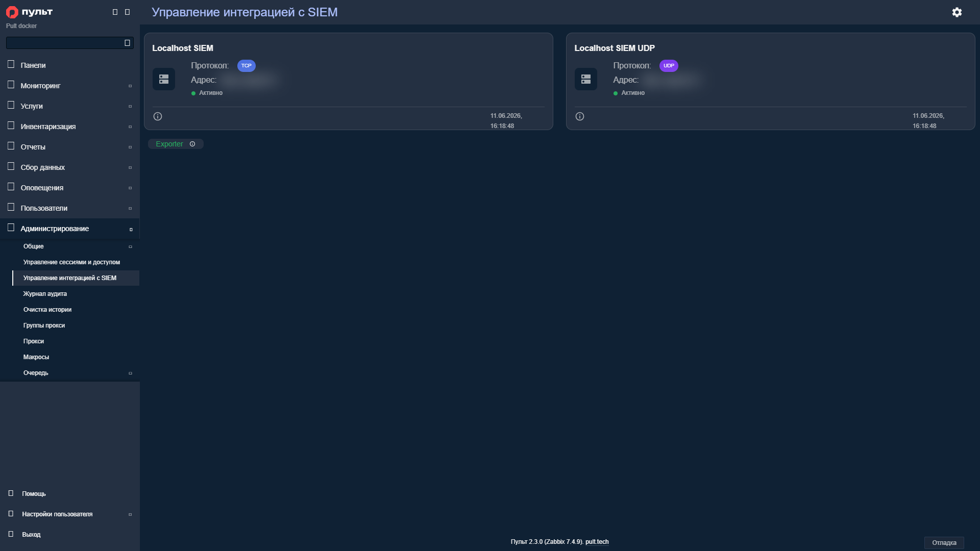Expand the Очередь submenu
Screen dimensions: 980x551
[76, 373]
